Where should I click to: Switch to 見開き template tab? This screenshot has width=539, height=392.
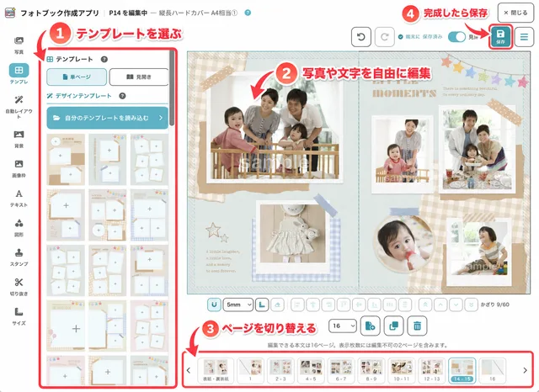click(139, 77)
